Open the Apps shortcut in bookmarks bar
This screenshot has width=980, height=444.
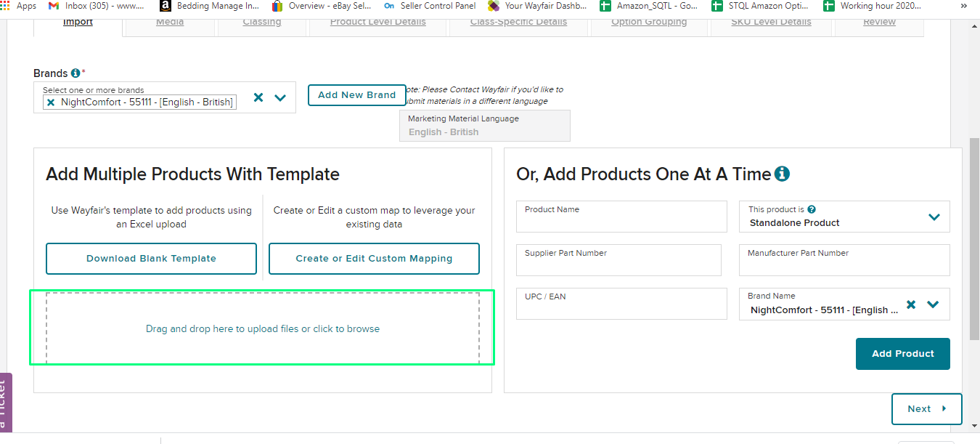click(19, 6)
